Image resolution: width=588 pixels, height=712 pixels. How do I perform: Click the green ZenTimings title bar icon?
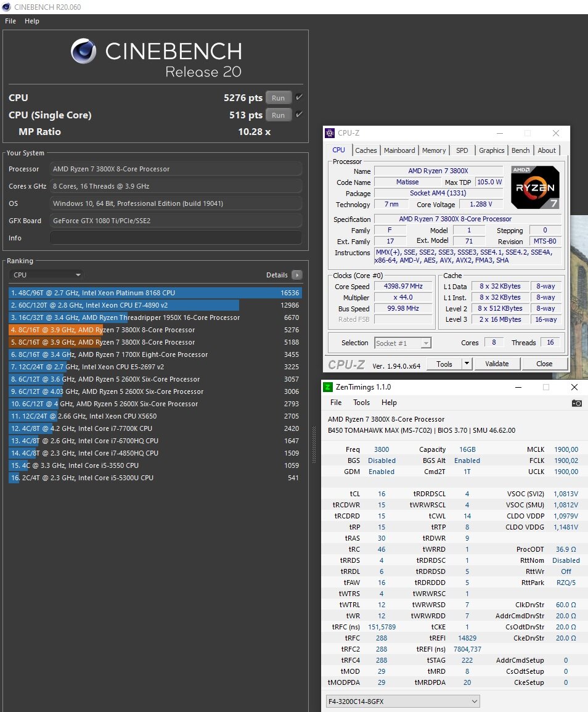[x=327, y=387]
